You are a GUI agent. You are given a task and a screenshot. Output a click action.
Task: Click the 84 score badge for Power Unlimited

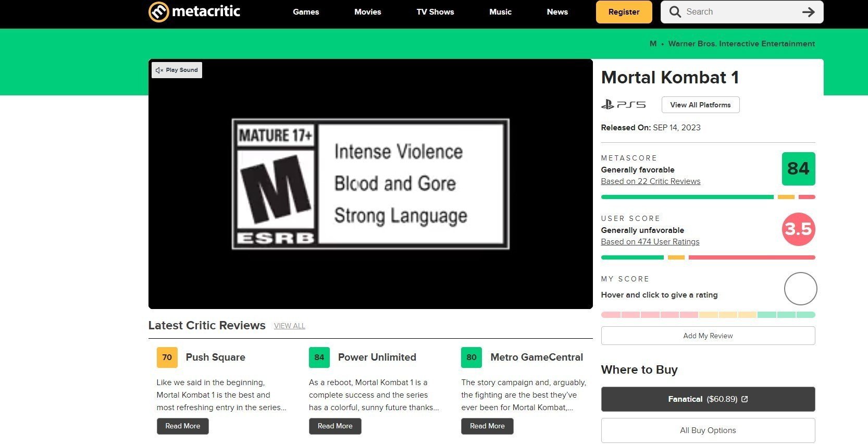319,357
